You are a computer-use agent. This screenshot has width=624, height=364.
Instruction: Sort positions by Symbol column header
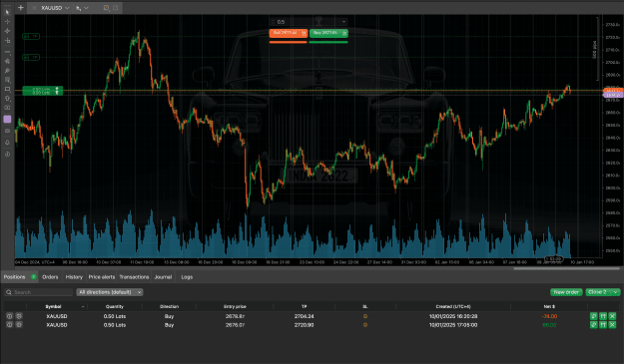53,307
